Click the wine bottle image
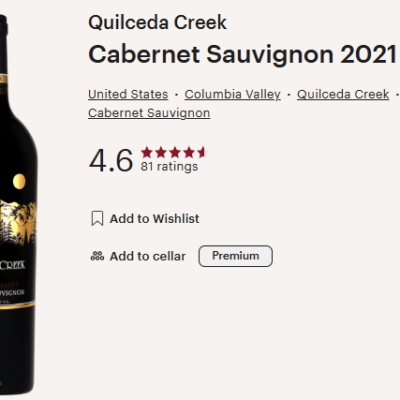 click(17, 203)
